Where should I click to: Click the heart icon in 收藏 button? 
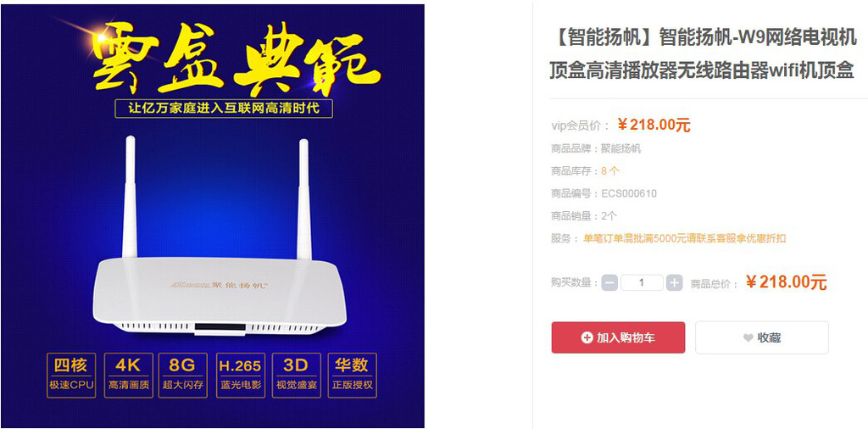748,338
